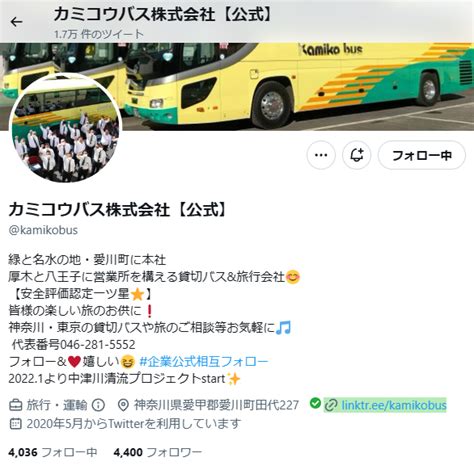The image size is (474, 470).
Task: Click the calendar joined-date icon
Action: click(15, 424)
